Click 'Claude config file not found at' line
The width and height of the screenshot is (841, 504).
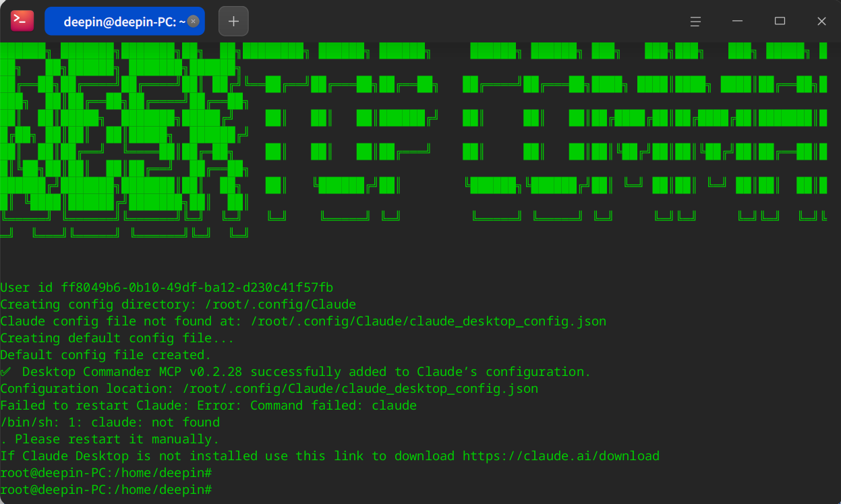coord(303,321)
